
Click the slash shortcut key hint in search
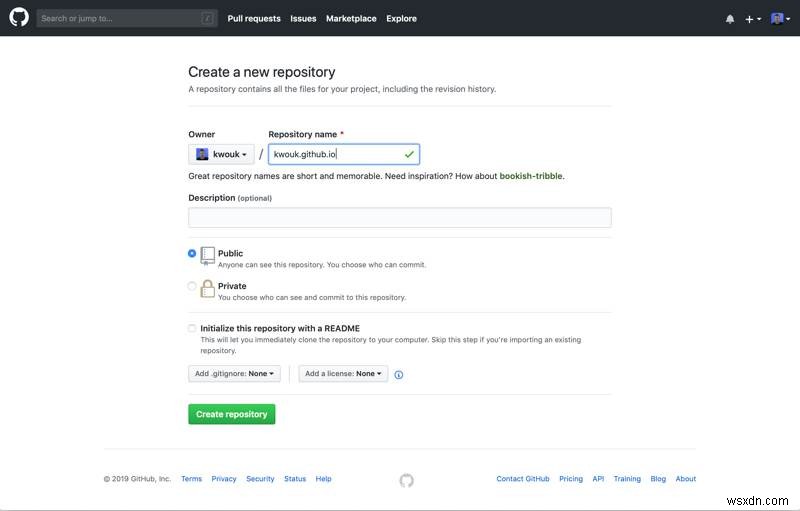click(x=207, y=18)
